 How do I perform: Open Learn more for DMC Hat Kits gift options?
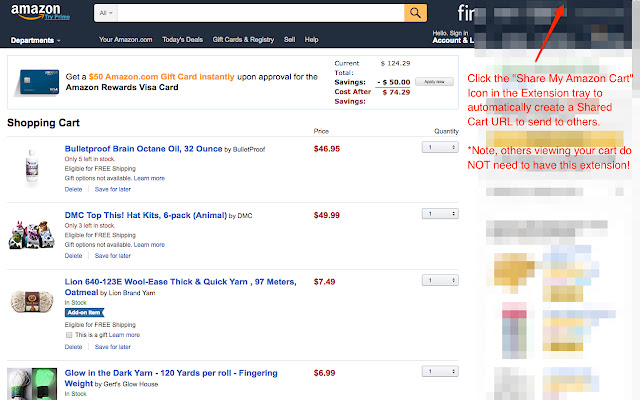(x=149, y=245)
